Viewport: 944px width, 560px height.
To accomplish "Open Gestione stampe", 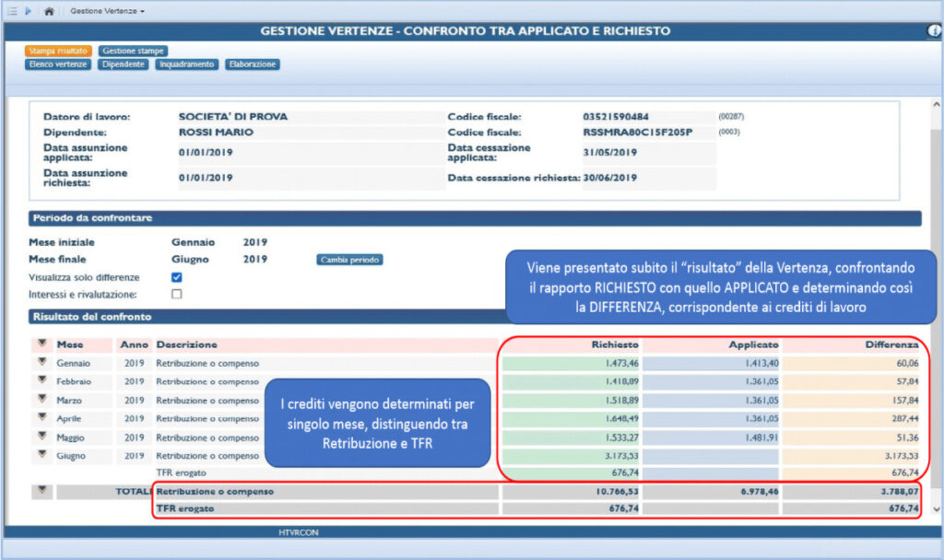I will (x=133, y=52).
